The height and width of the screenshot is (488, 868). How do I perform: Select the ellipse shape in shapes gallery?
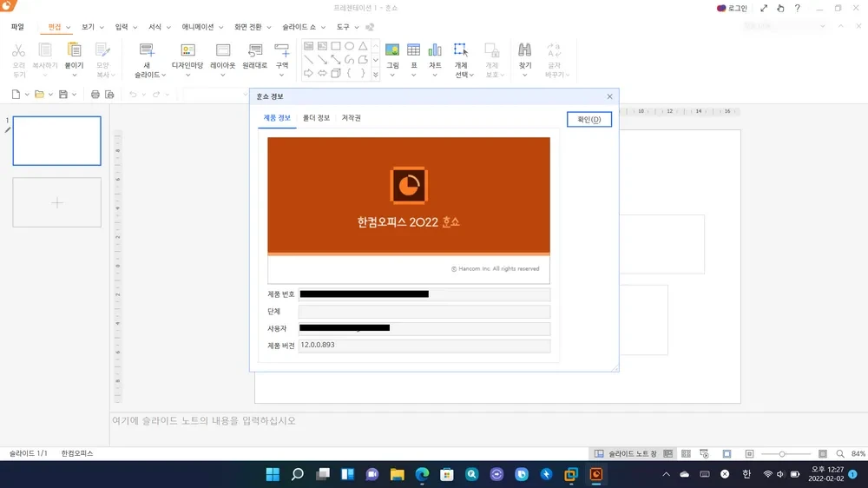[349, 46]
